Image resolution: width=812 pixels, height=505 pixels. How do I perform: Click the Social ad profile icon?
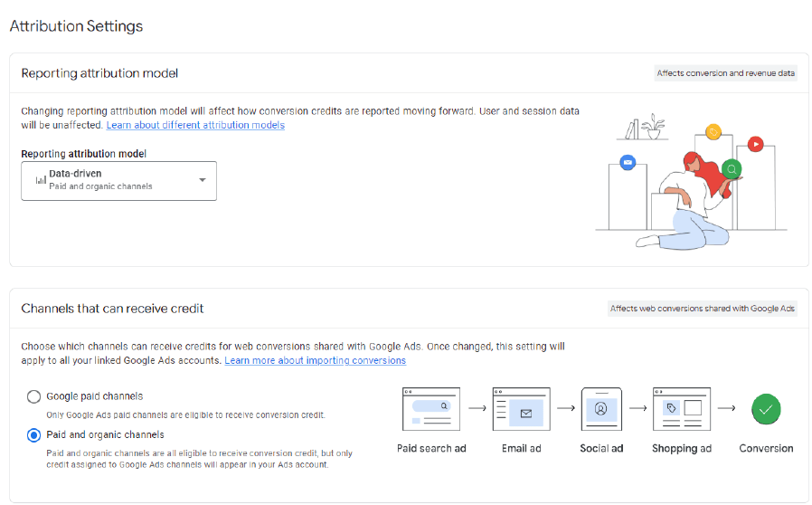[x=601, y=409]
